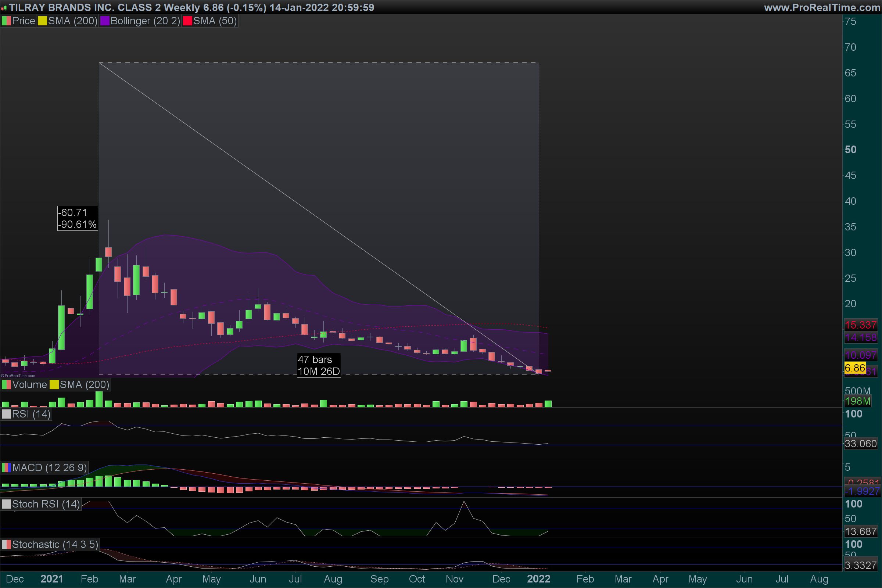Open the www.ProRealTime.com link
The image size is (882, 588).
pyautogui.click(x=822, y=7)
